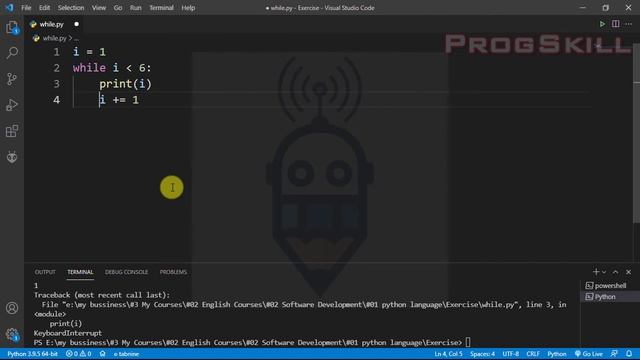Place cursor on 'print(i)' code line
This screenshot has height=360, width=640.
(125, 84)
